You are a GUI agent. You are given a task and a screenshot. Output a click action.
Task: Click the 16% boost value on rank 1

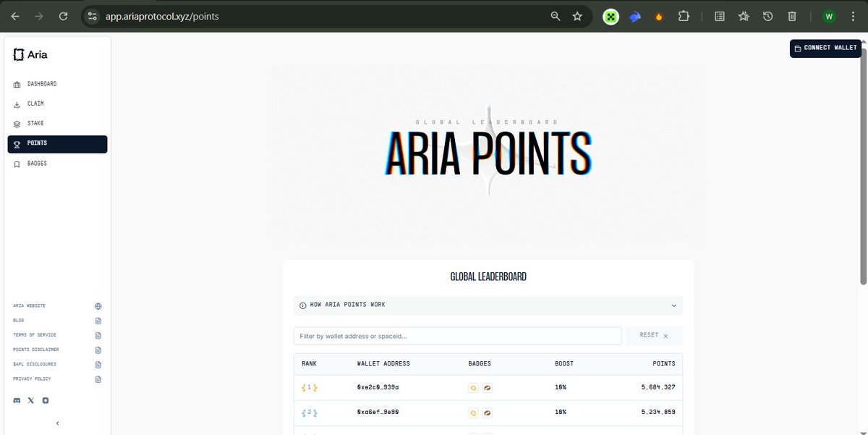[561, 387]
